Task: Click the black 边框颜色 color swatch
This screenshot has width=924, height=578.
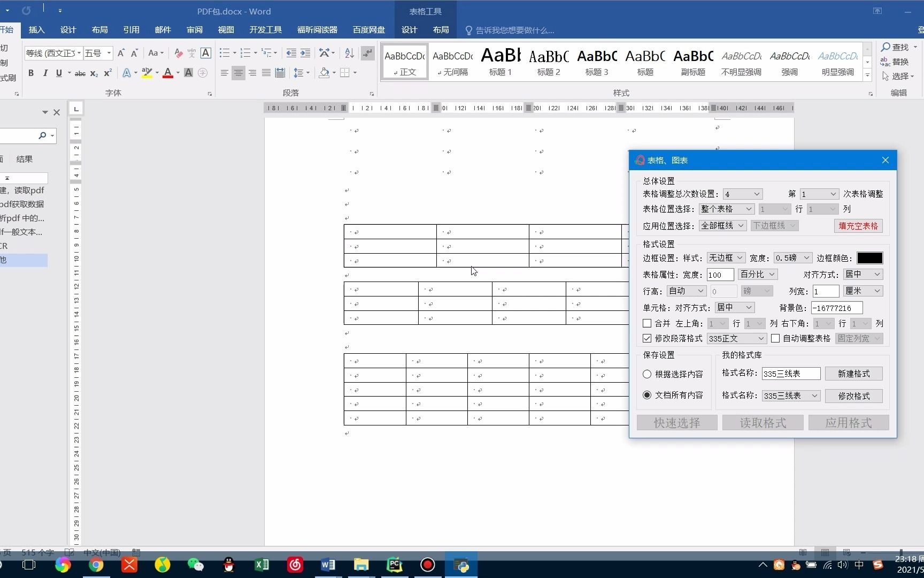Action: 870,257
